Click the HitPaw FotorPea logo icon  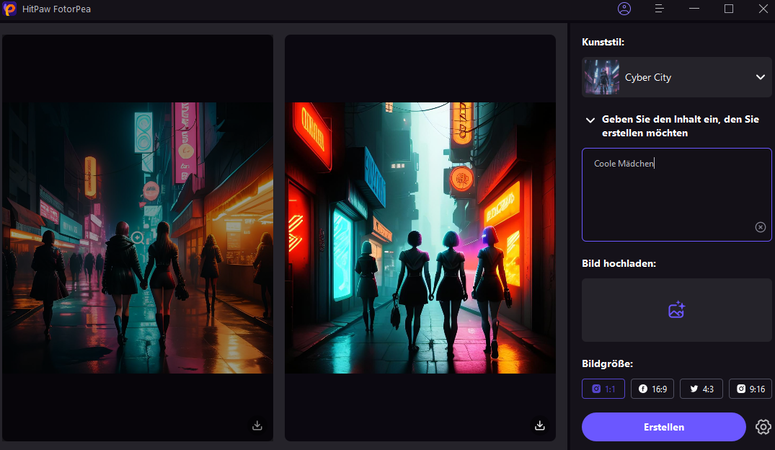10,9
